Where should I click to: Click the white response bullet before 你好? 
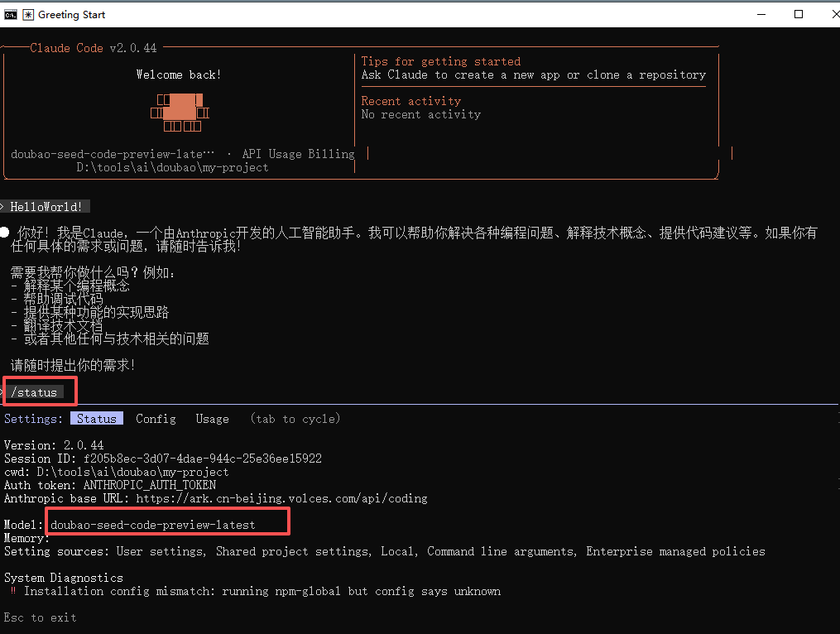(5, 232)
